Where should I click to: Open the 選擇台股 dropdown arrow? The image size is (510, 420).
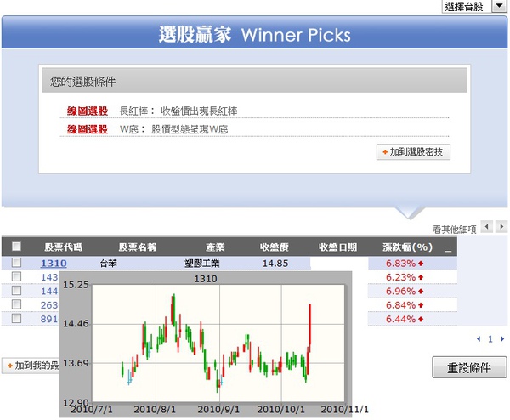click(500, 6)
